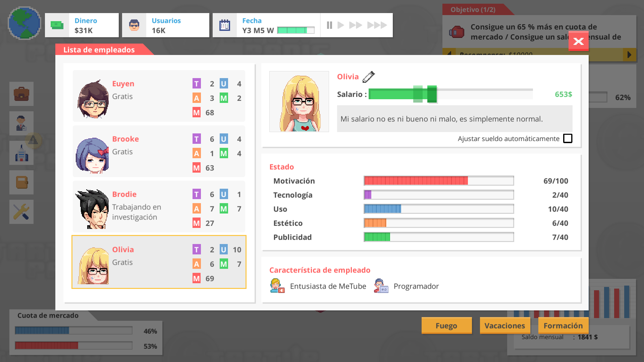
Task: Enable Ajustar sueldo automáticamente
Action: (568, 138)
